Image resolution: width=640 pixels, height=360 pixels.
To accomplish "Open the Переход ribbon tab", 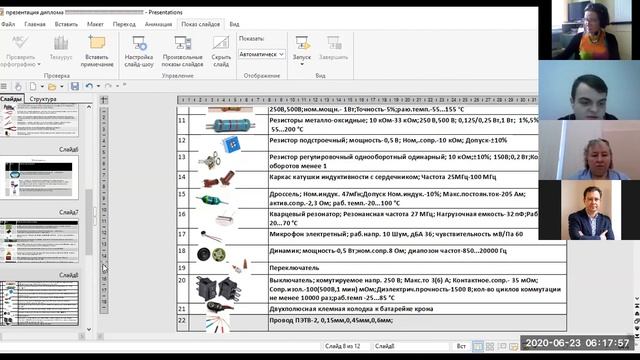I will (124, 24).
